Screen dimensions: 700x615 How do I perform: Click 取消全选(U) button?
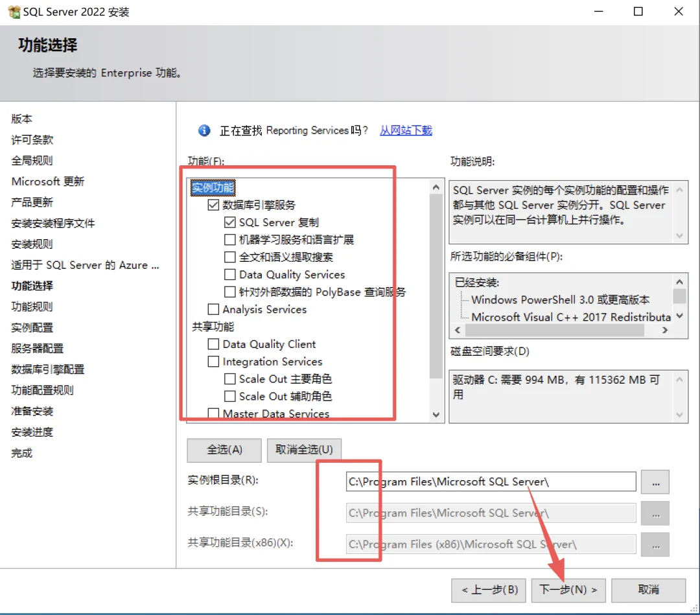pyautogui.click(x=304, y=450)
